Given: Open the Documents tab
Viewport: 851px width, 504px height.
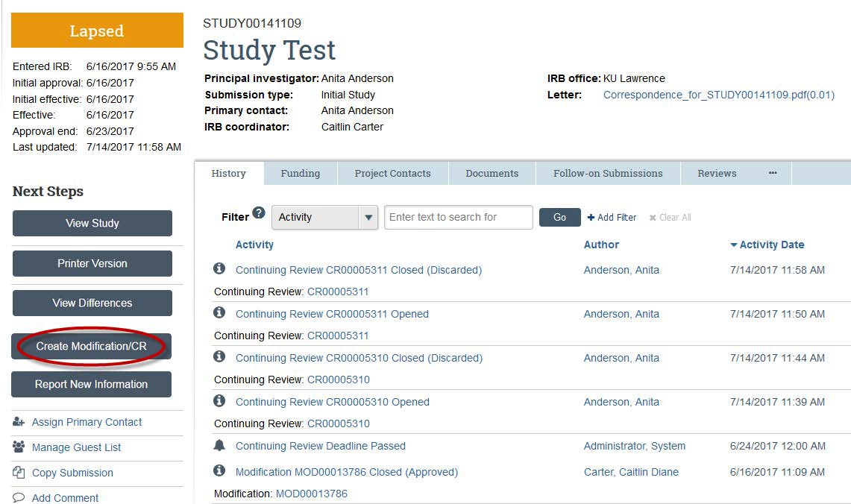Looking at the screenshot, I should point(492,173).
